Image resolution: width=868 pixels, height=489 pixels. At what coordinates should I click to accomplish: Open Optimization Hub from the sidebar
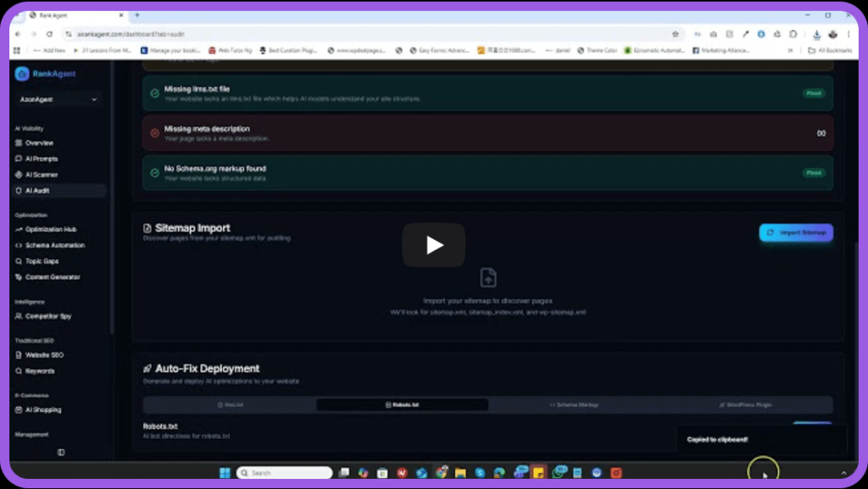51,230
